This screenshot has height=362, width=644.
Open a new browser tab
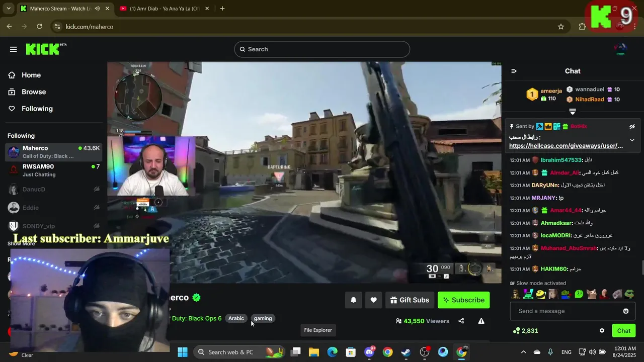click(x=222, y=9)
